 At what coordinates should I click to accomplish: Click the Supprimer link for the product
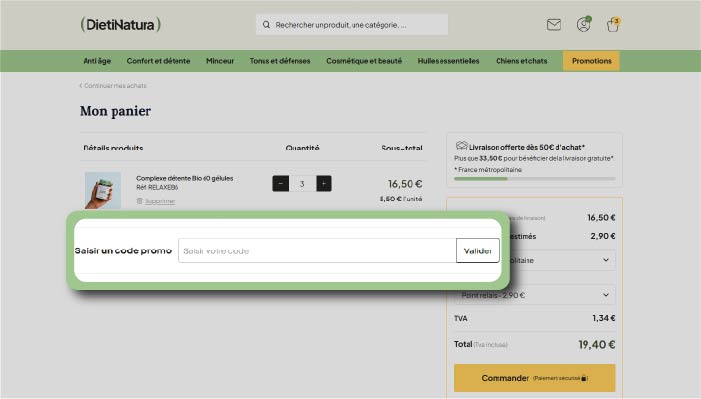(160, 201)
